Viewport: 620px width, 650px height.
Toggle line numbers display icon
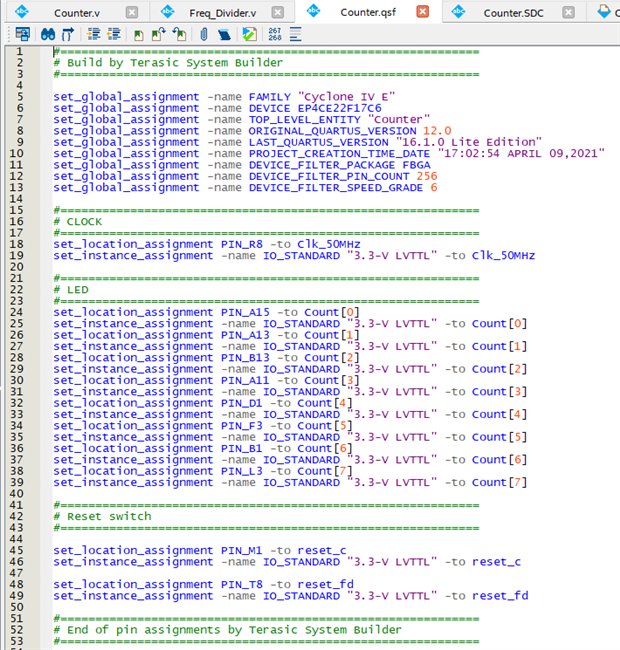274,33
